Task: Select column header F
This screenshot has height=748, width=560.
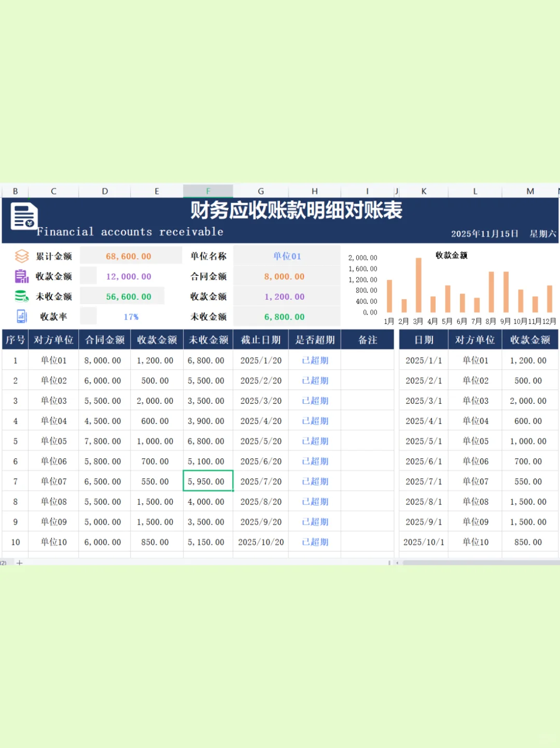Action: [x=208, y=191]
